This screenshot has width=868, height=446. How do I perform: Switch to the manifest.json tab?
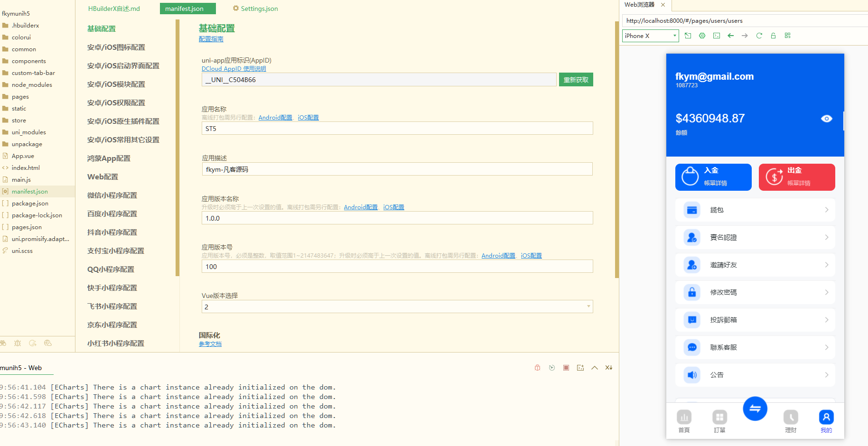click(x=187, y=8)
